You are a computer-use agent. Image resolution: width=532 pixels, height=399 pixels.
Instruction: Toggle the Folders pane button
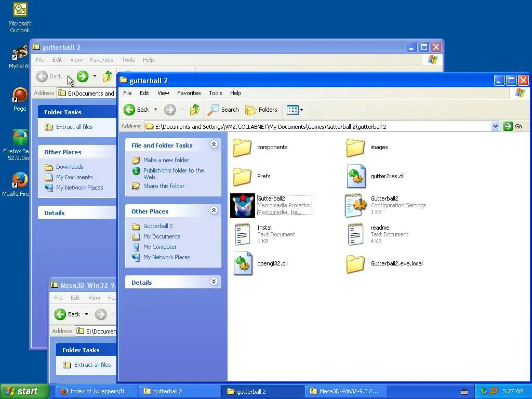click(x=261, y=110)
